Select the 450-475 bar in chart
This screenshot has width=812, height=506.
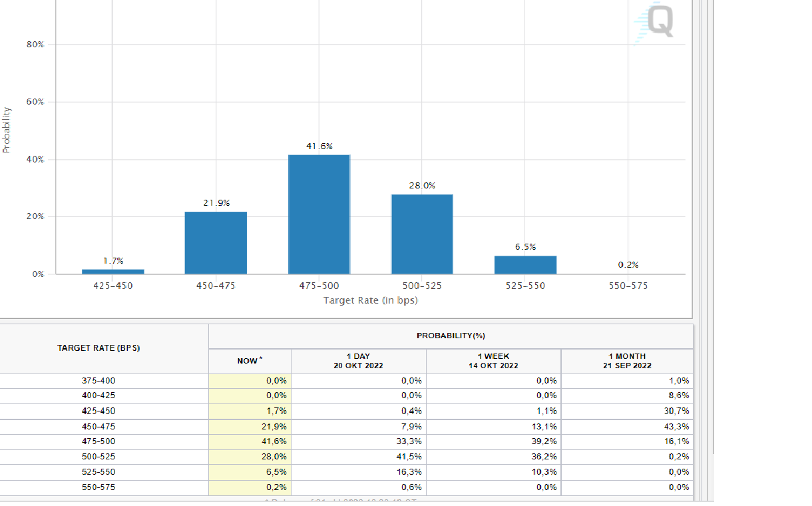216,242
